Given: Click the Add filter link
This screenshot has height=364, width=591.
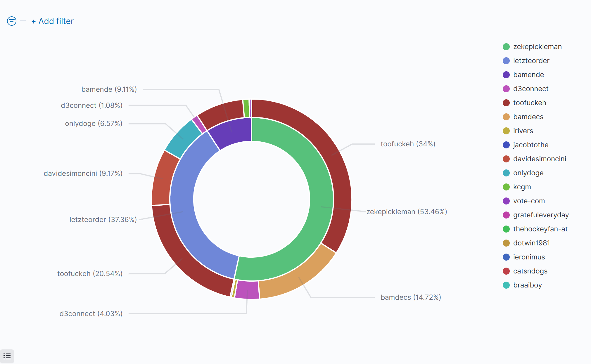Looking at the screenshot, I should [x=53, y=21].
